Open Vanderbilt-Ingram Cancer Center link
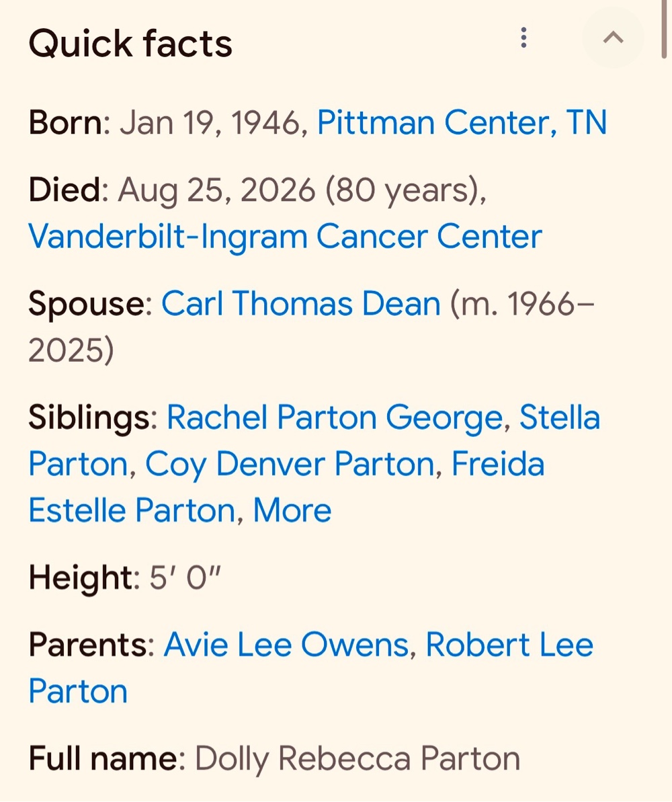 point(285,237)
